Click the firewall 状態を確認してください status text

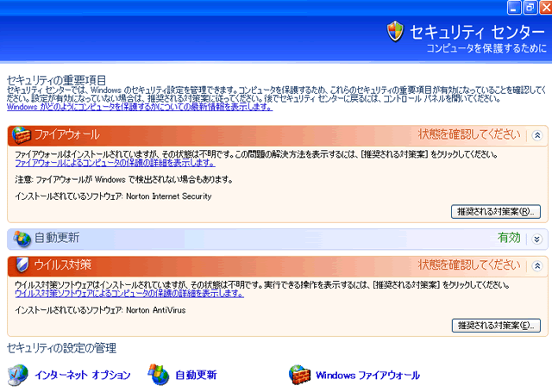point(469,134)
